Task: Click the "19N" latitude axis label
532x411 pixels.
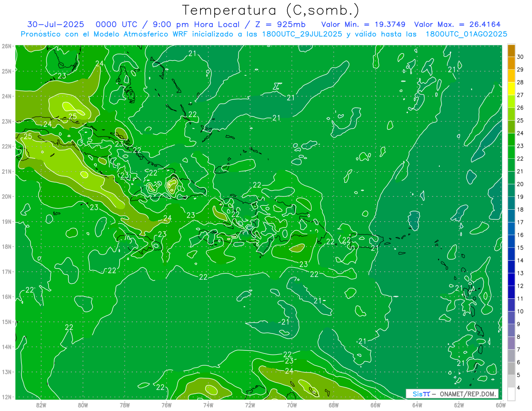Action: (x=6, y=222)
